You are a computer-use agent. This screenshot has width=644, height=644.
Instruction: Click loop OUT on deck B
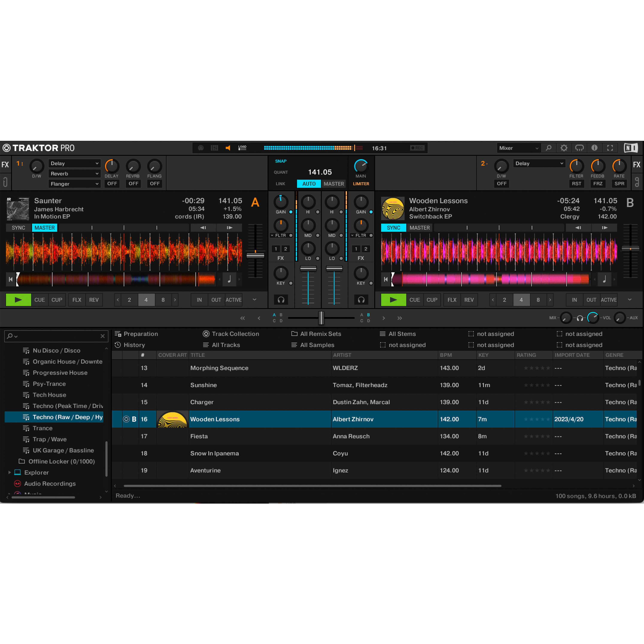(x=591, y=300)
